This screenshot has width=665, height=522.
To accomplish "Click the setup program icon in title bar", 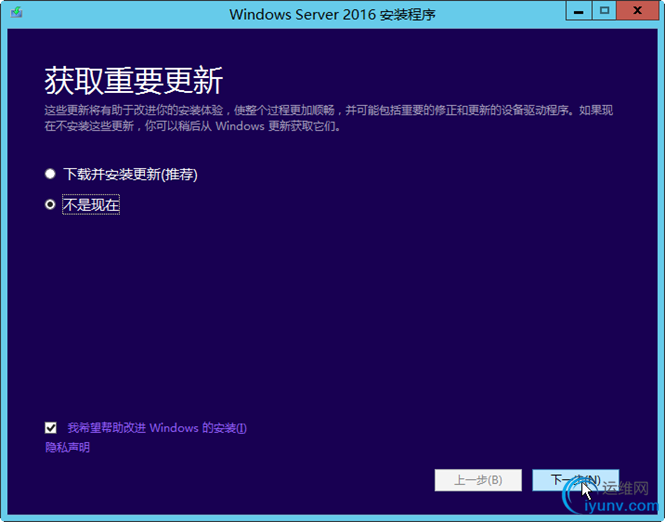I will tap(17, 12).
